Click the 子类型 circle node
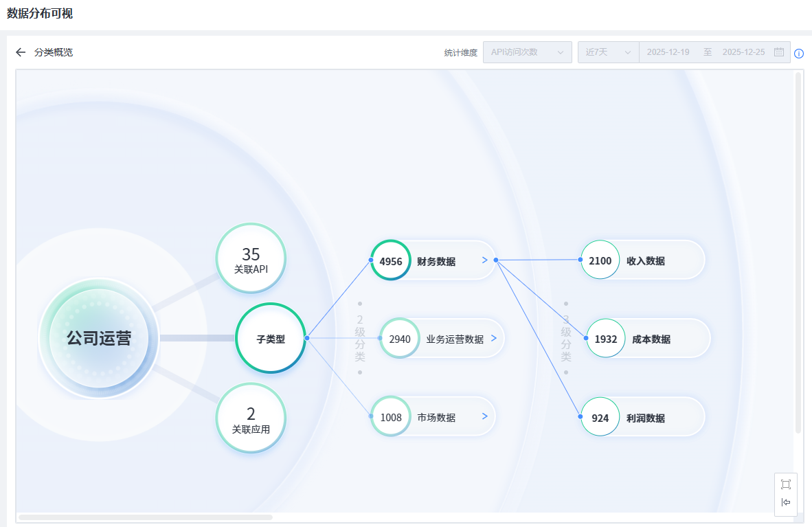 pyautogui.click(x=271, y=339)
